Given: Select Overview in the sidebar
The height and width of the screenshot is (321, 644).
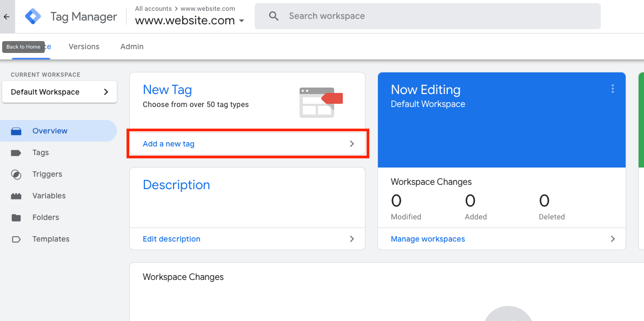Looking at the screenshot, I should tap(58, 131).
